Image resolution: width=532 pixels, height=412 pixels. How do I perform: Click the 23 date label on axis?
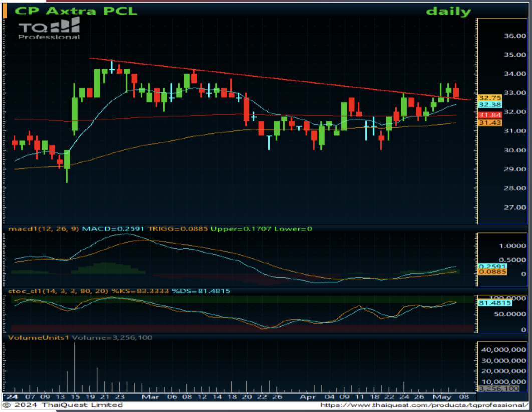click(x=119, y=397)
